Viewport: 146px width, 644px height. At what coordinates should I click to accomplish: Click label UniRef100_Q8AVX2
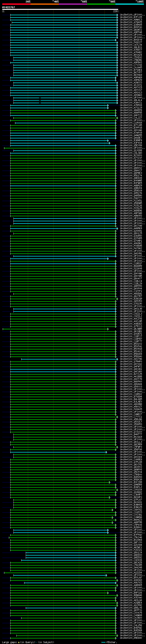click(x=131, y=168)
